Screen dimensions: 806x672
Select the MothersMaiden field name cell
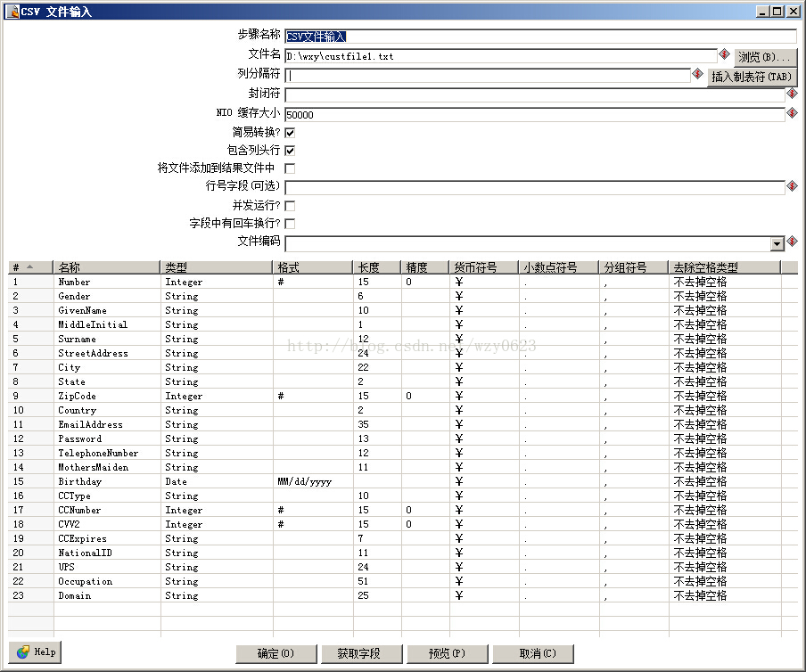107,467
